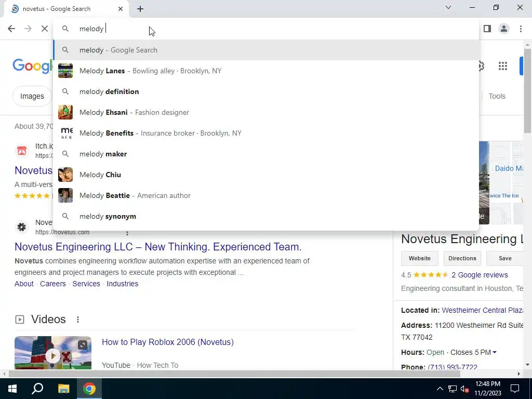Open a new tab with the plus button

coord(140,9)
